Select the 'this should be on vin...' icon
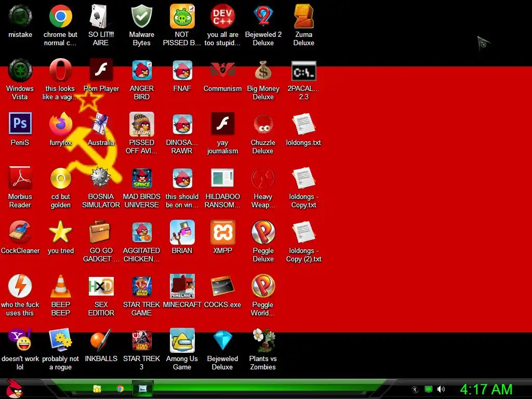The width and height of the screenshot is (532, 399). (182, 178)
